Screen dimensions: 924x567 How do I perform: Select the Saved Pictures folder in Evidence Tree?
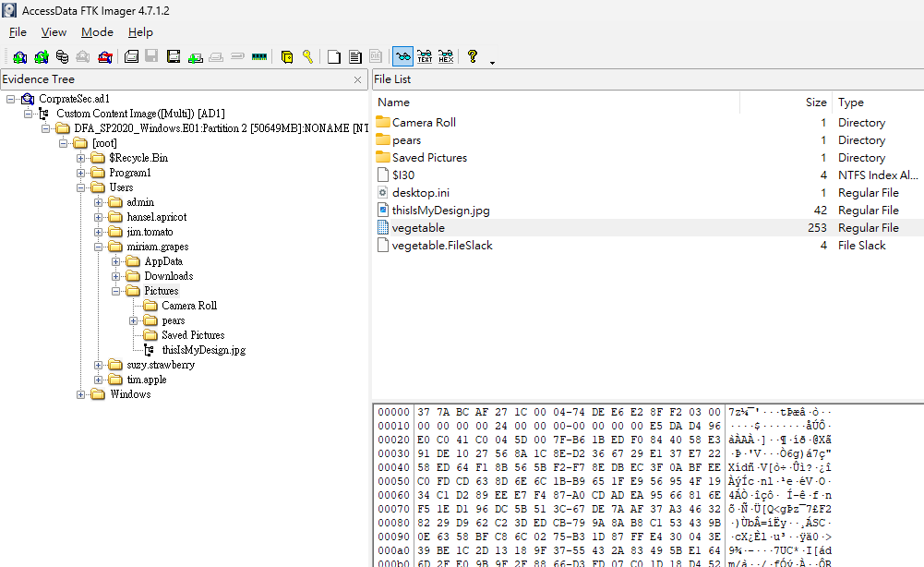pyautogui.click(x=193, y=335)
